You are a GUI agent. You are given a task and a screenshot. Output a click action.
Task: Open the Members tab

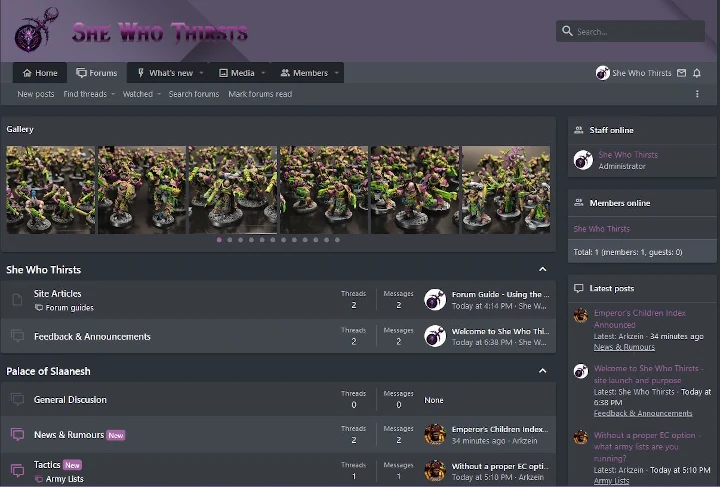tap(304, 73)
